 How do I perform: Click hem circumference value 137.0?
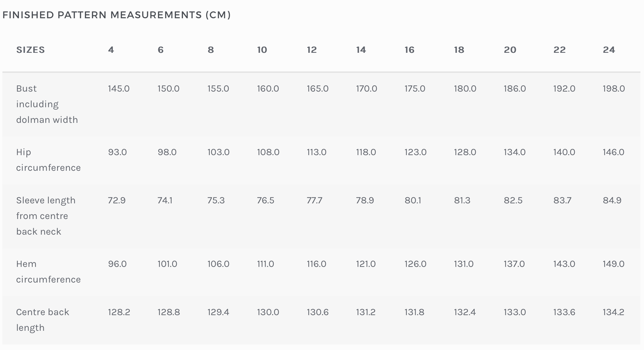[x=514, y=264]
